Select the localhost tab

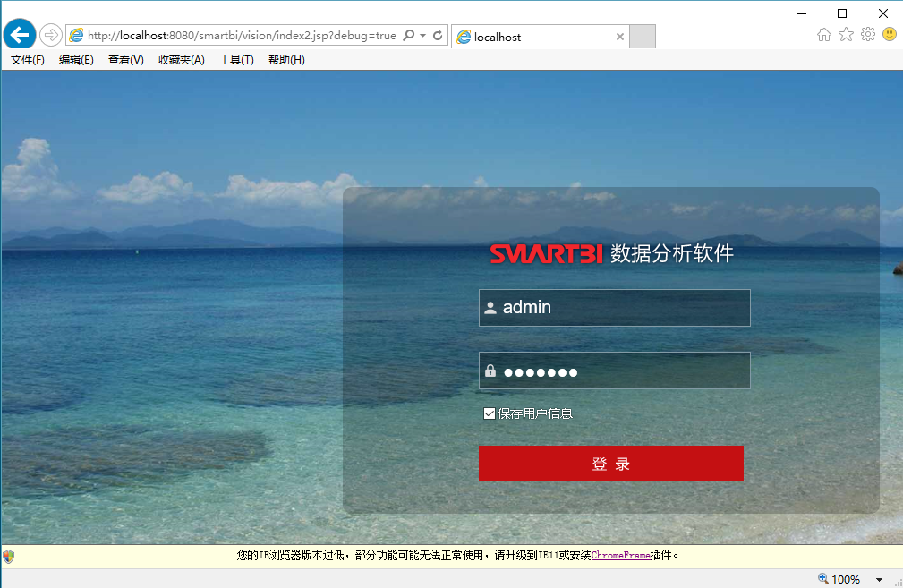coord(540,37)
